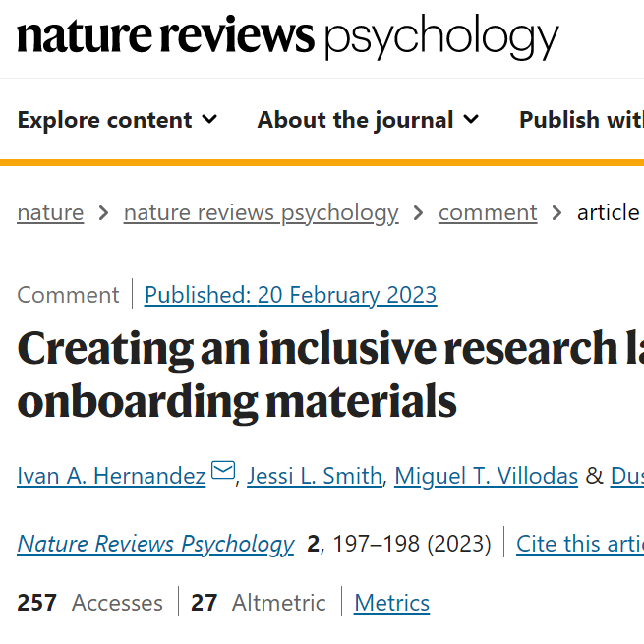Screen dimensions: 644x644
Task: Click the Published: 20 February 2023 link
Action: click(290, 295)
